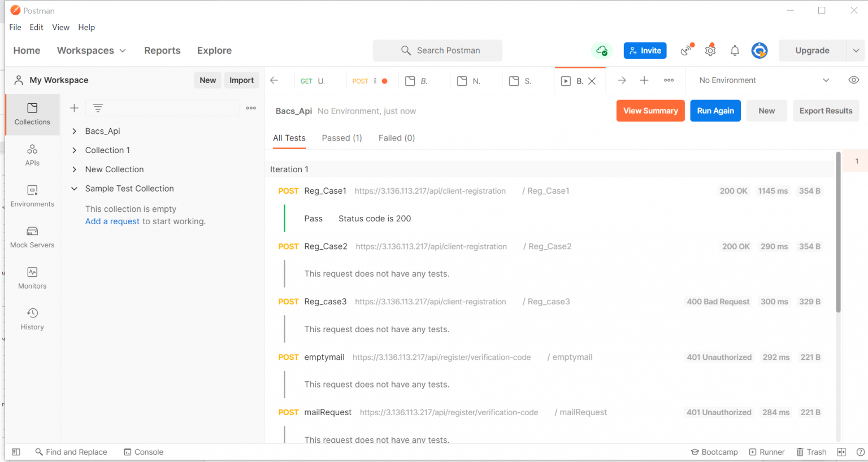The image size is (868, 462).
Task: Open Postman settings via gear icon
Action: (x=710, y=50)
